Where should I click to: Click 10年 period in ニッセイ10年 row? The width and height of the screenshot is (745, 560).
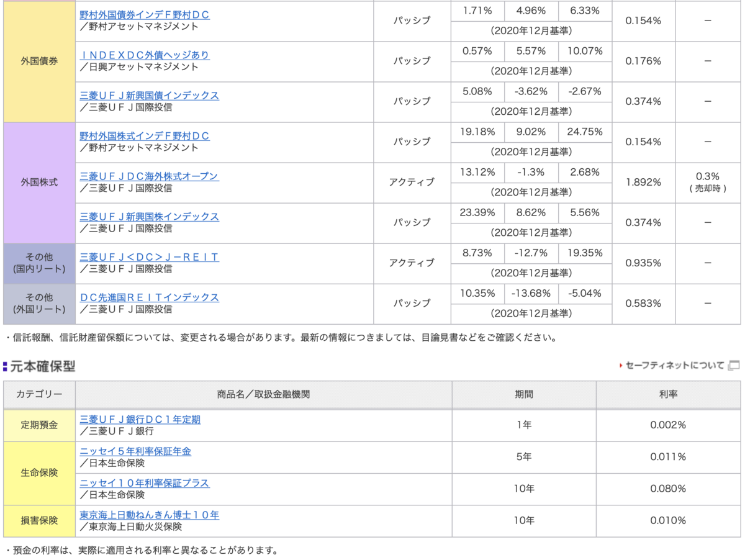[524, 489]
